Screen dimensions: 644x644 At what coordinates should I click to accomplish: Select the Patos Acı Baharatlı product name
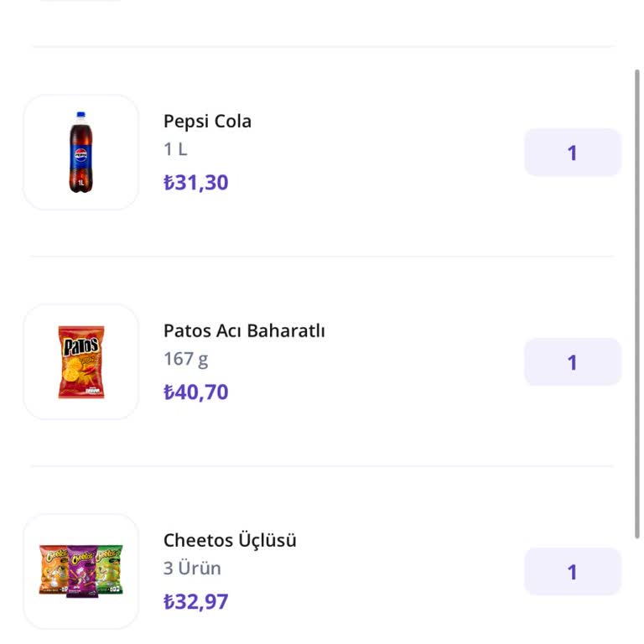(x=244, y=330)
